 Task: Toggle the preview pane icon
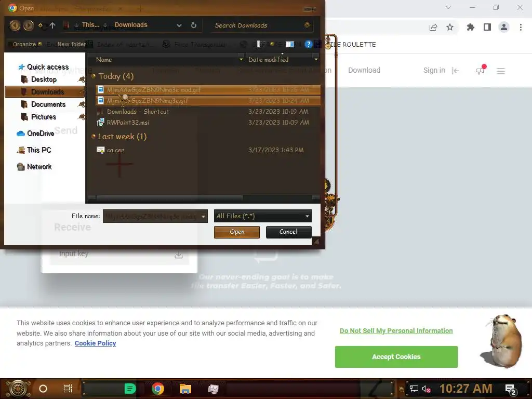click(290, 44)
